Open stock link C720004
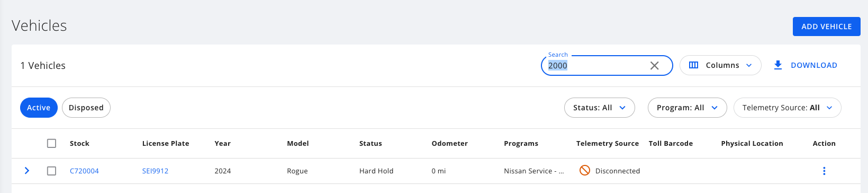Viewport: 868px width, 193px height. (x=84, y=171)
